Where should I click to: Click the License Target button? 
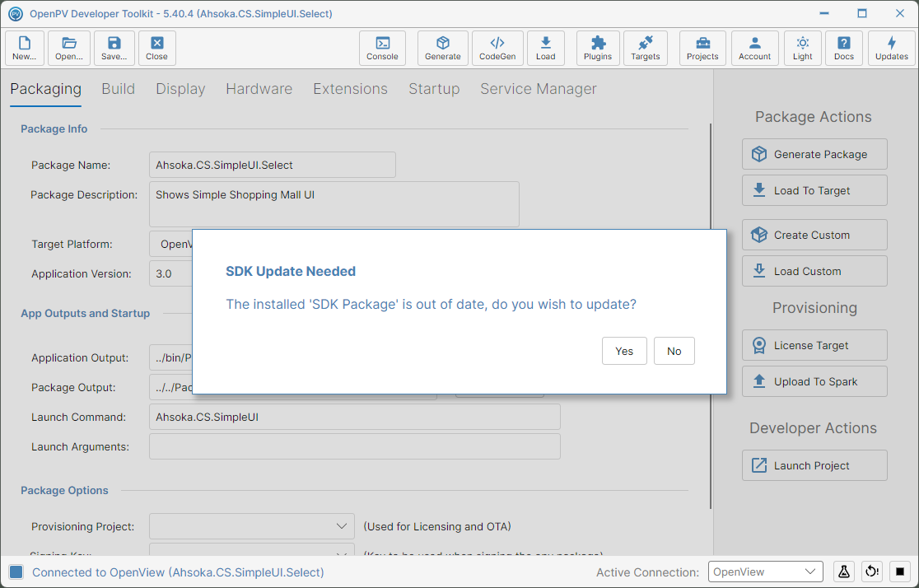click(814, 345)
